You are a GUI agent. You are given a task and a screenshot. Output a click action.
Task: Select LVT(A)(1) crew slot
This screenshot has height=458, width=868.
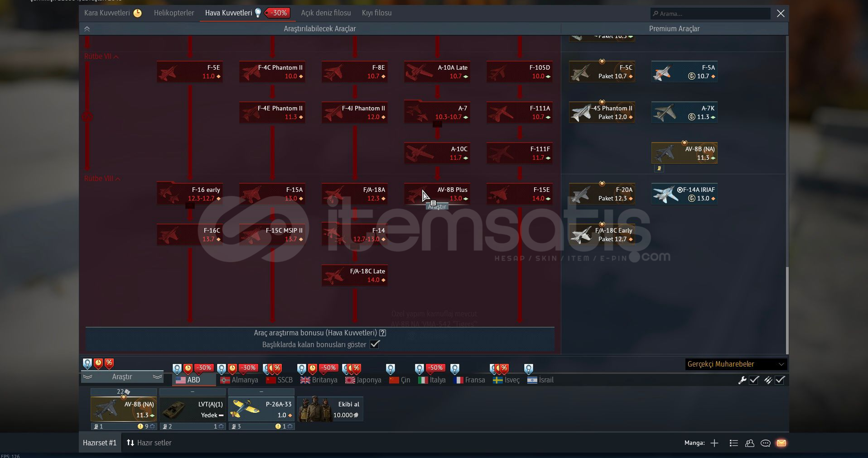coord(193,409)
